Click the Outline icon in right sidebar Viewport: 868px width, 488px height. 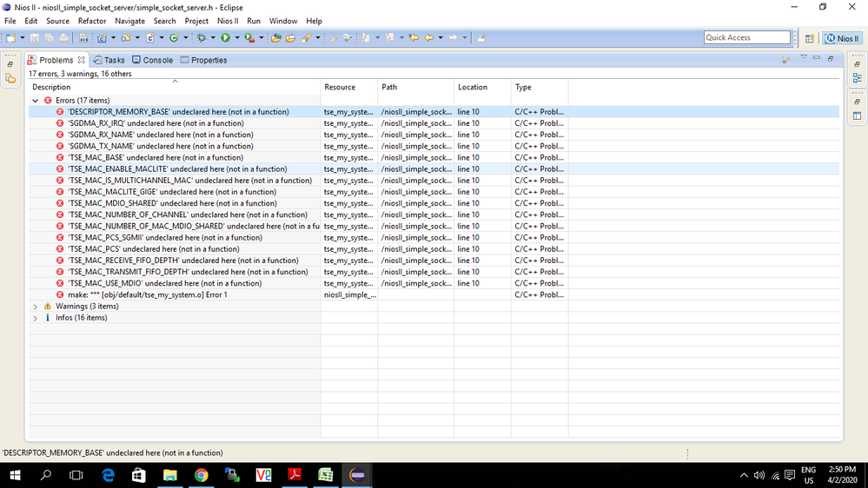coord(857,78)
